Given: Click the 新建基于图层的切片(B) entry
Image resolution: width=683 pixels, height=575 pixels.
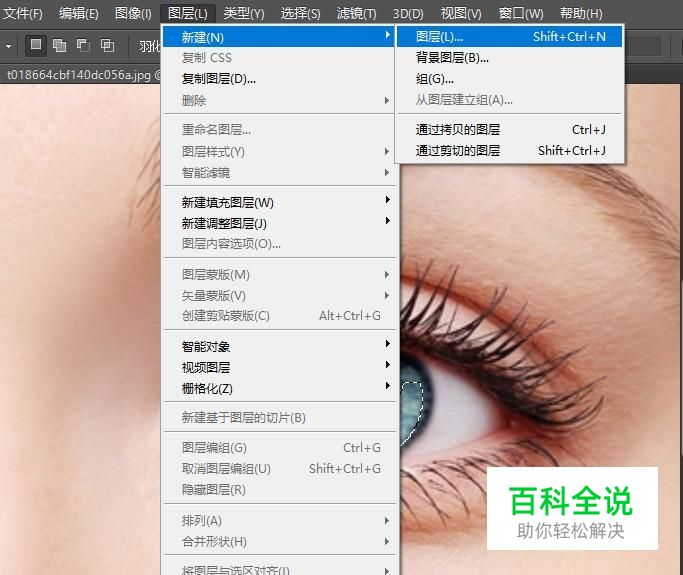Looking at the screenshot, I should 279,417.
